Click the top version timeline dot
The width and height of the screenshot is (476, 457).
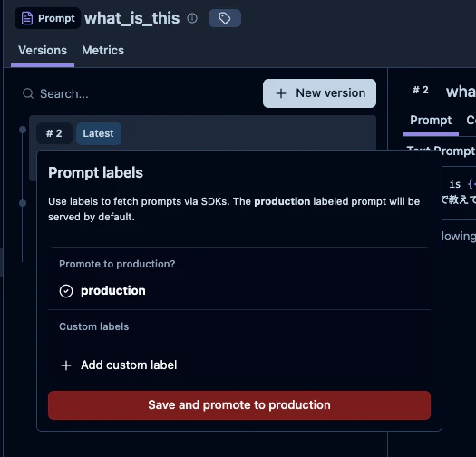(x=23, y=130)
